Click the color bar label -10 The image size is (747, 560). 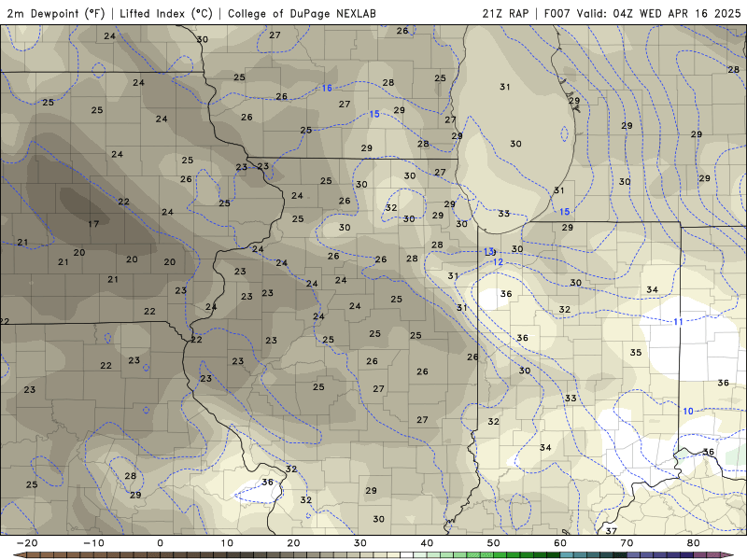pos(94,543)
